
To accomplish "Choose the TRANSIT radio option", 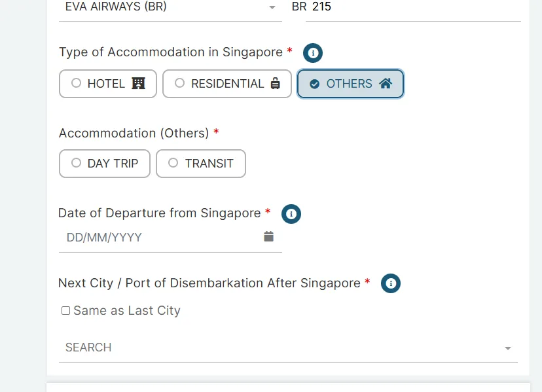I will (x=201, y=164).
